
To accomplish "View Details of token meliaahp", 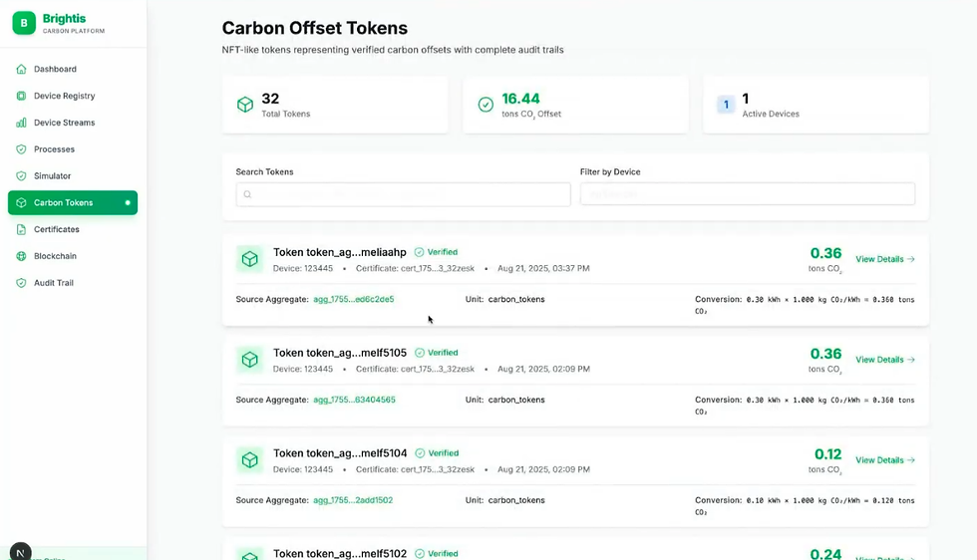I will [885, 259].
